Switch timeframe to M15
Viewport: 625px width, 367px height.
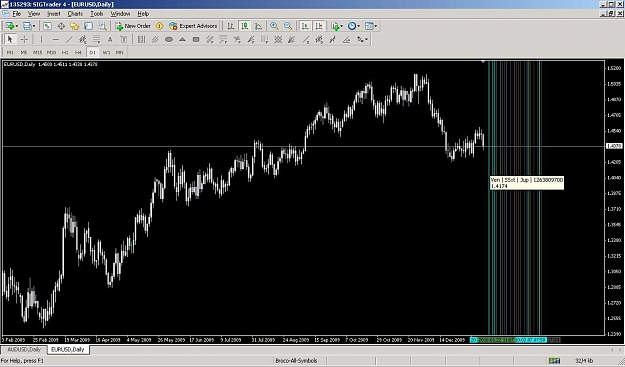[37, 52]
